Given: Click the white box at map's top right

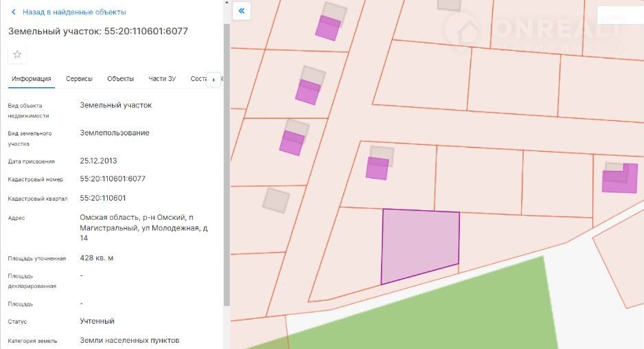Looking at the screenshot, I should (x=619, y=15).
